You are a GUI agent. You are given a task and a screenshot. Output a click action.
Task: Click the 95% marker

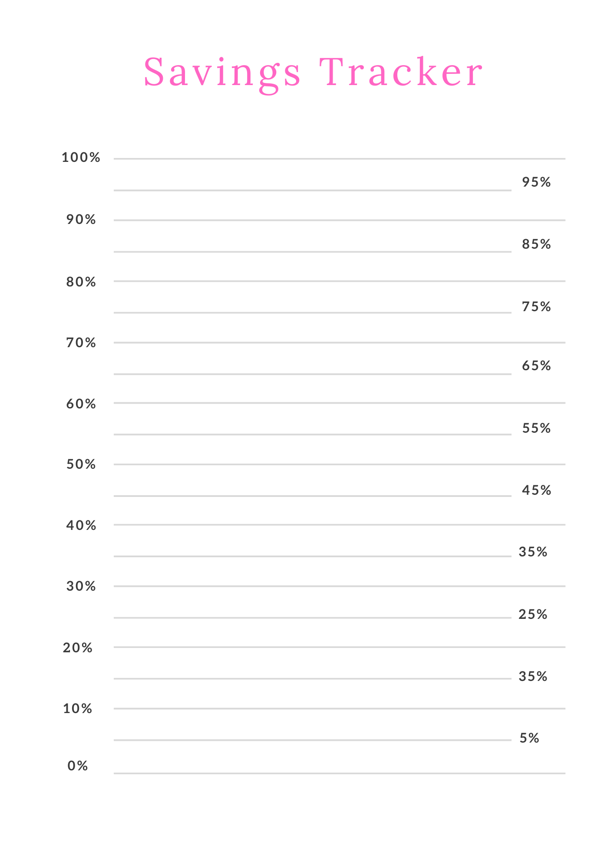(536, 182)
